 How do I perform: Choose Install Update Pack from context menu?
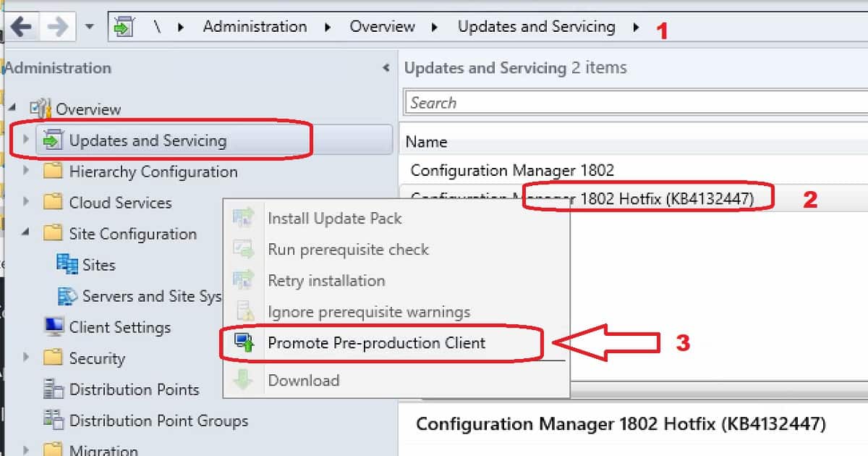[x=335, y=218]
